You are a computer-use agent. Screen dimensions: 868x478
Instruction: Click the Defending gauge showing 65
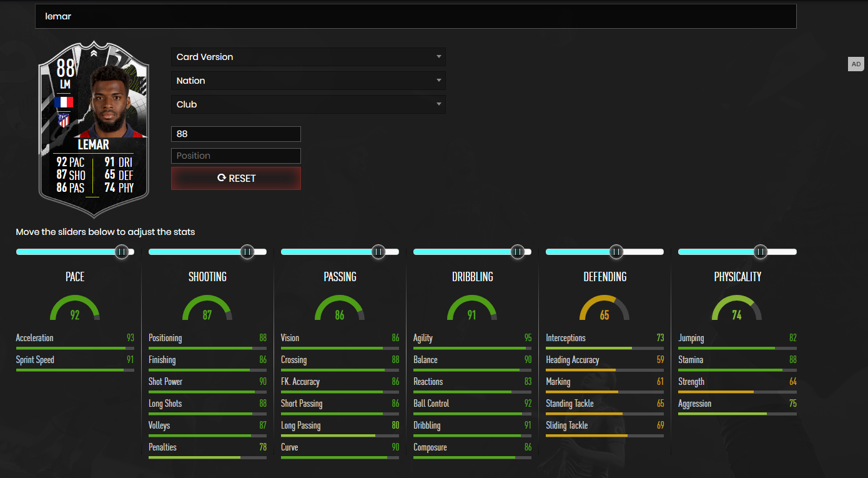[x=604, y=309]
